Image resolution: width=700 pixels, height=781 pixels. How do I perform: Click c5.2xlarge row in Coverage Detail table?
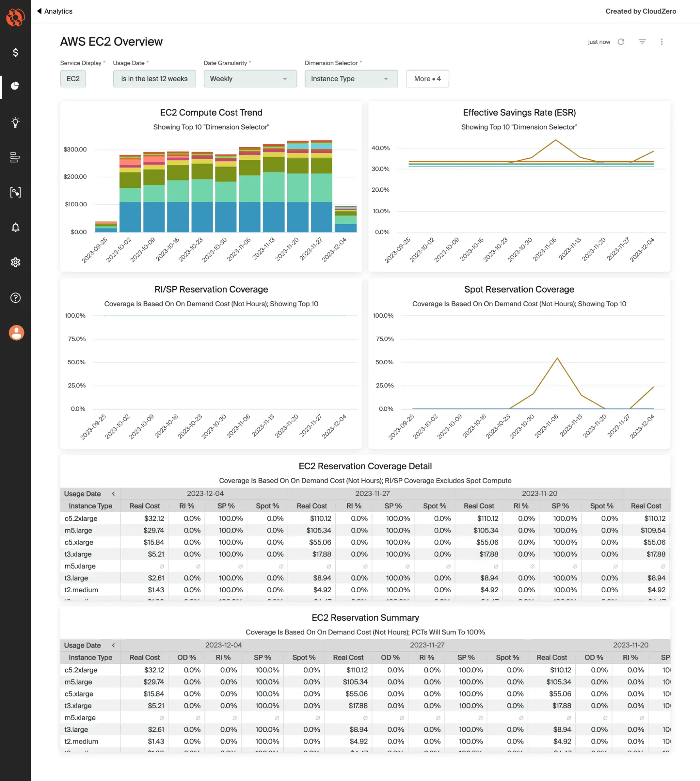pyautogui.click(x=365, y=518)
